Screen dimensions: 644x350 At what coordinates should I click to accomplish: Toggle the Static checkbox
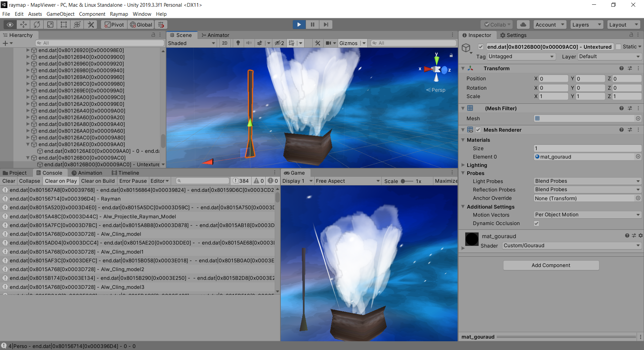pos(619,47)
